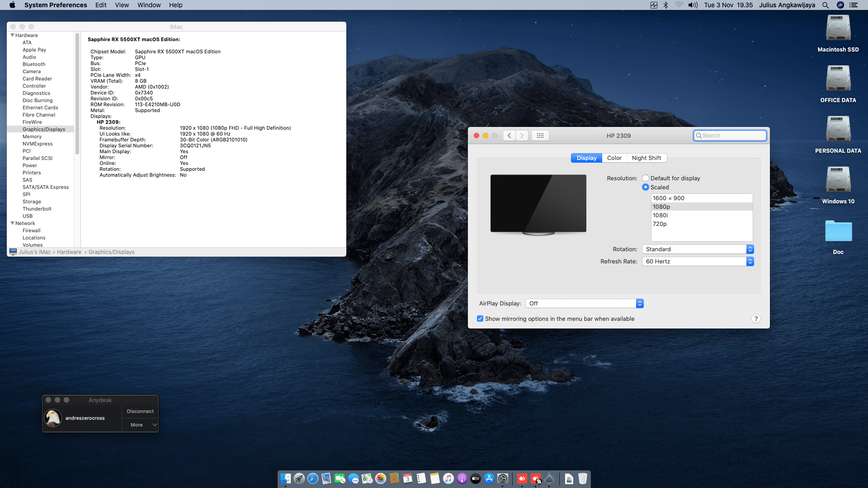Open Finder from the Dock
Viewport: 868px width, 488px height.
286,479
